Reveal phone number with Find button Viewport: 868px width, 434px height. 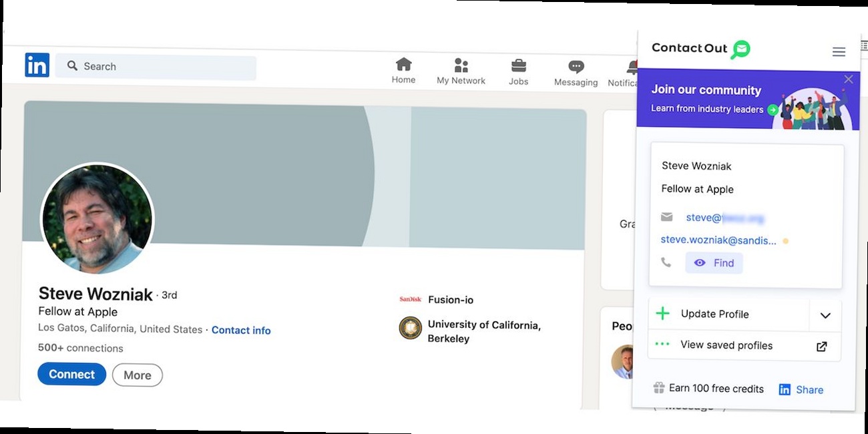click(714, 263)
